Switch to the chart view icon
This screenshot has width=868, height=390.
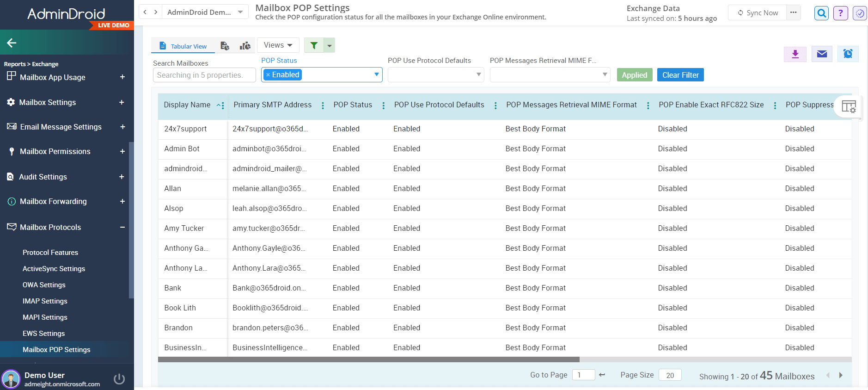pos(245,46)
